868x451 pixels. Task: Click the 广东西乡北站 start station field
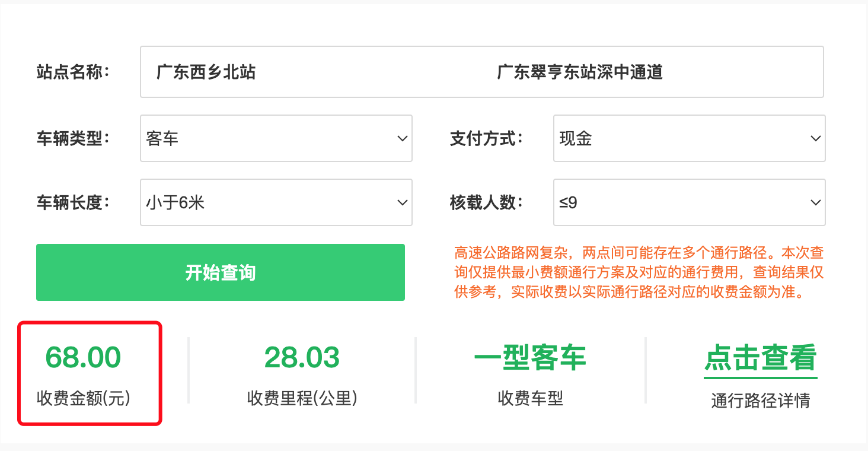click(x=206, y=72)
